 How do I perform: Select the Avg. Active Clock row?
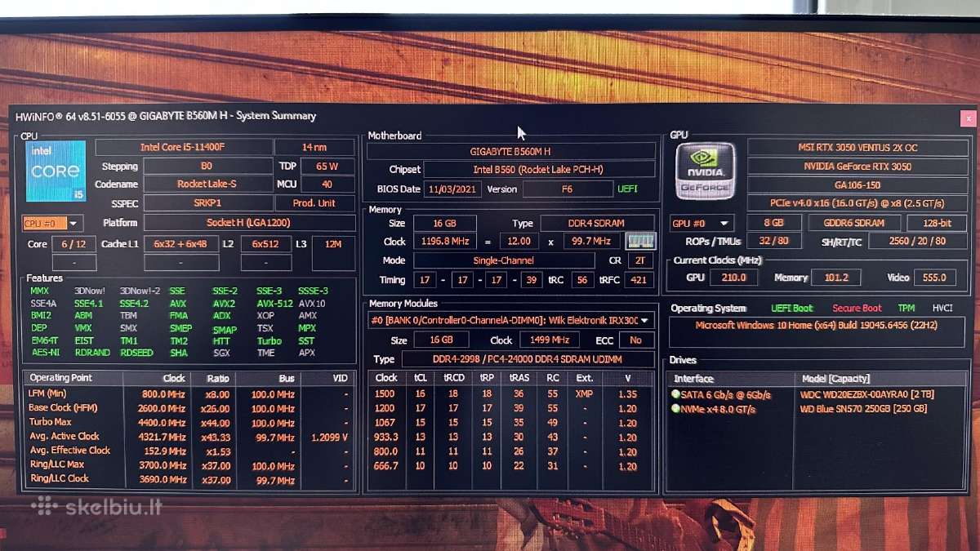point(189,437)
